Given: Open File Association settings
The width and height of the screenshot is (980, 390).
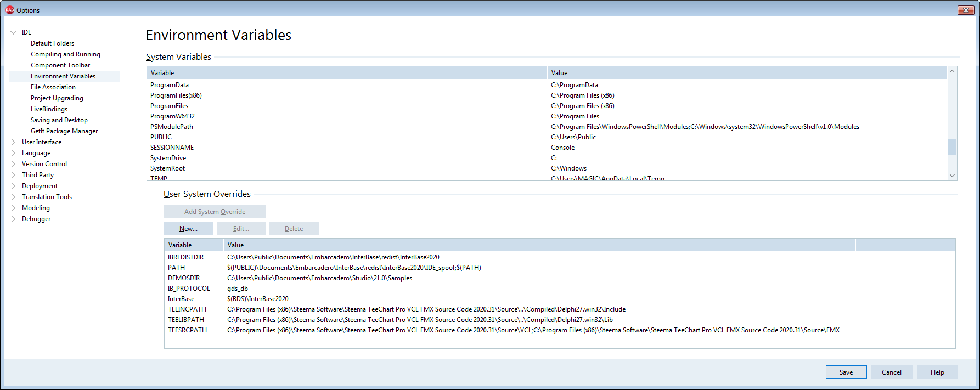Looking at the screenshot, I should pos(53,87).
